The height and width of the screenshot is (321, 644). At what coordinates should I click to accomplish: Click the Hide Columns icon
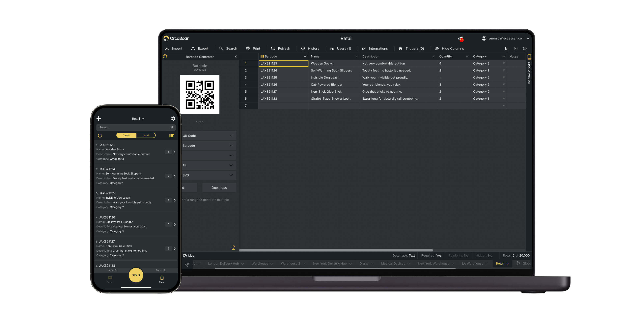pos(437,48)
